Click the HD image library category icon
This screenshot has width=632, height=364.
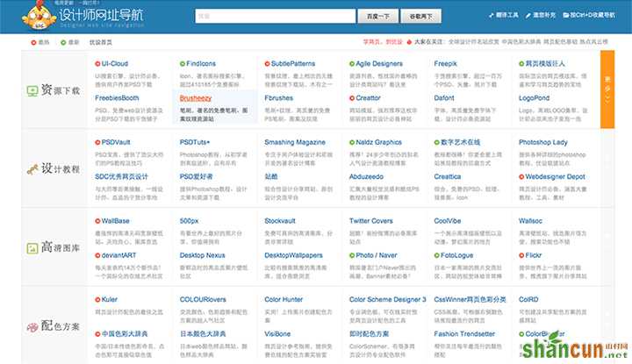tap(32, 248)
